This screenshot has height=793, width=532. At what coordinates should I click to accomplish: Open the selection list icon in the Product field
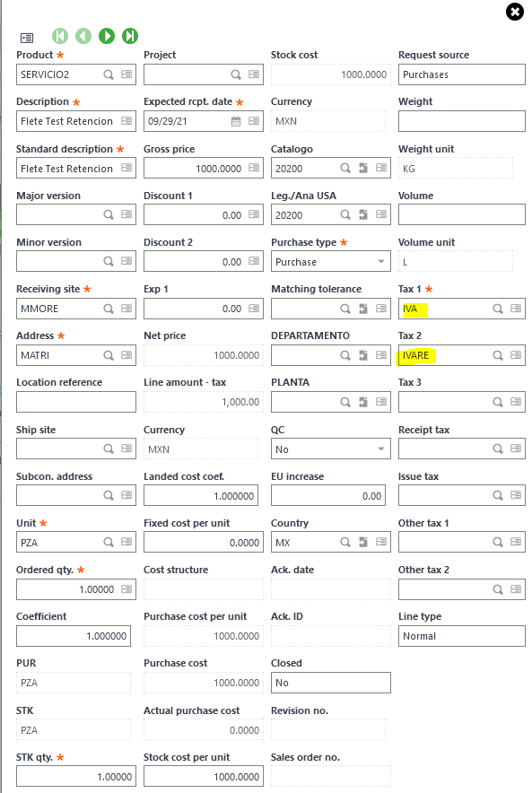coord(126,74)
